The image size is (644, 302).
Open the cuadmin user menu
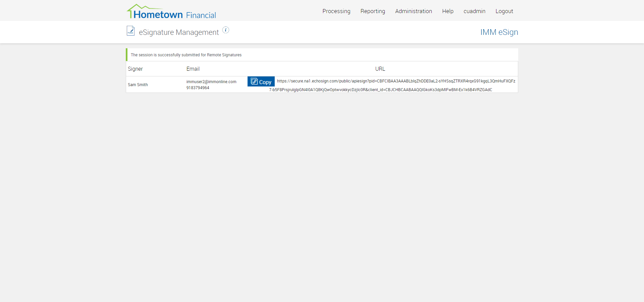(474, 11)
